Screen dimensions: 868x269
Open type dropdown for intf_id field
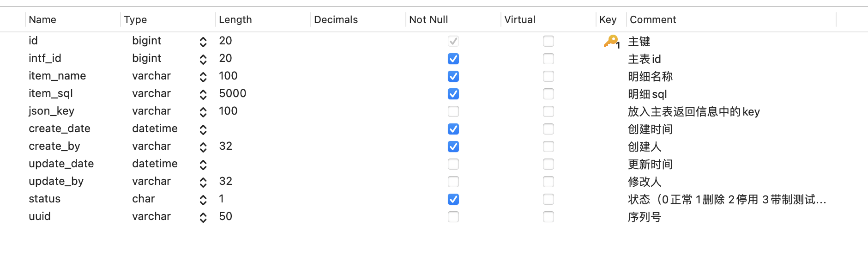pyautogui.click(x=203, y=59)
